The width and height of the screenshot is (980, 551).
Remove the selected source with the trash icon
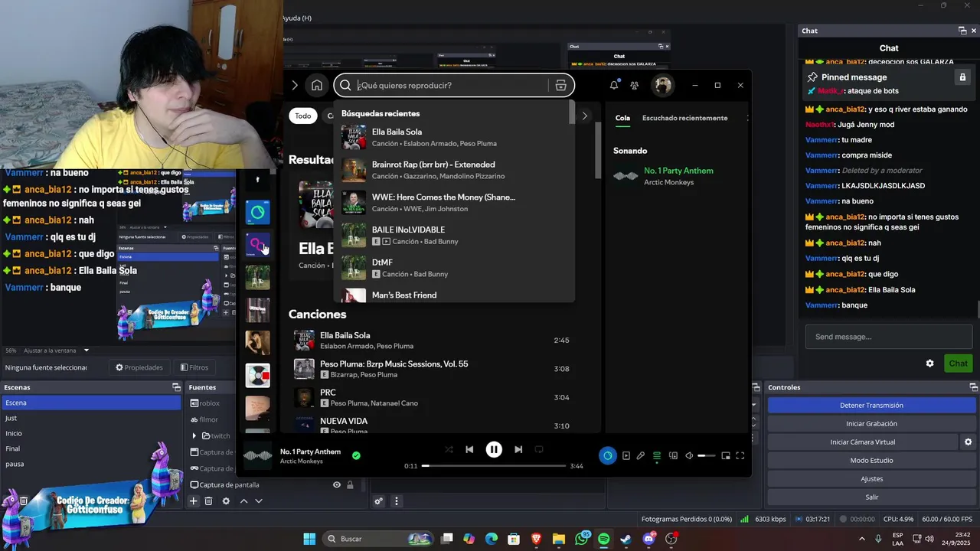[x=208, y=501]
